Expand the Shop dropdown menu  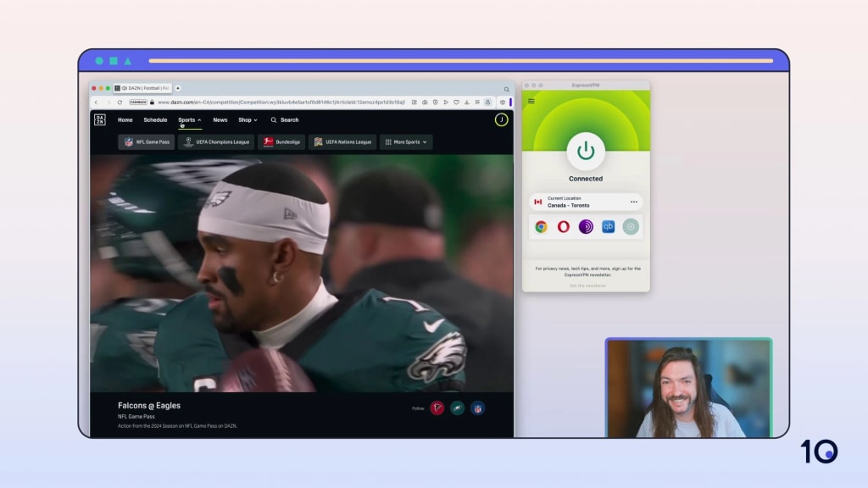pyautogui.click(x=248, y=120)
